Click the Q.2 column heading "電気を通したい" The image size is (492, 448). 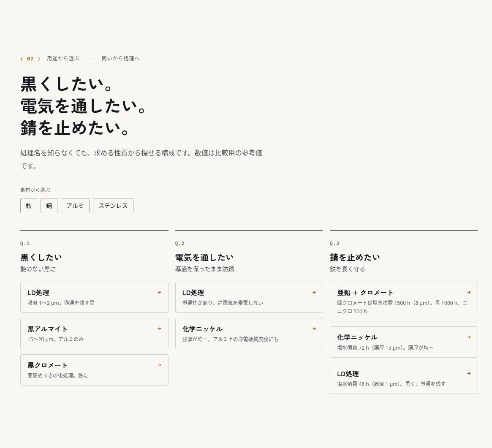(x=204, y=258)
